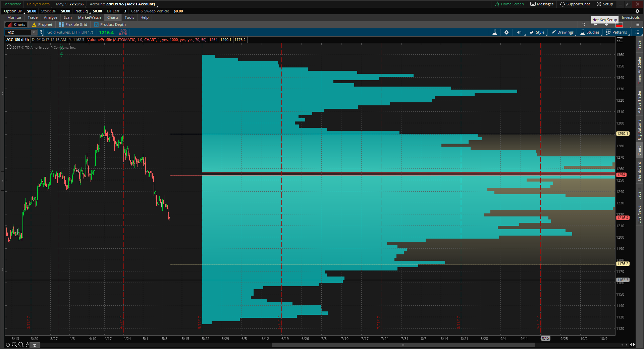The width and height of the screenshot is (644, 349).
Task: Open the Help main tab
Action: tap(145, 17)
